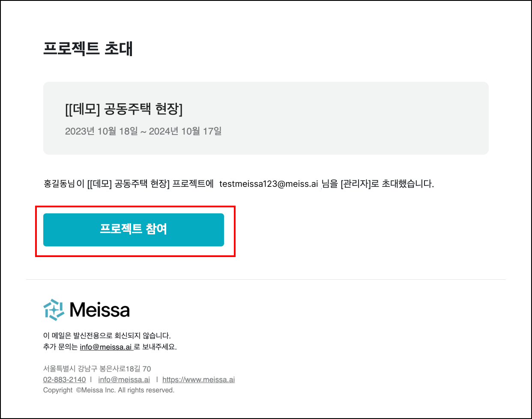The width and height of the screenshot is (532, 419).
Task: Select project title [[데모] 공동주택 현장] in card
Action: click(124, 109)
